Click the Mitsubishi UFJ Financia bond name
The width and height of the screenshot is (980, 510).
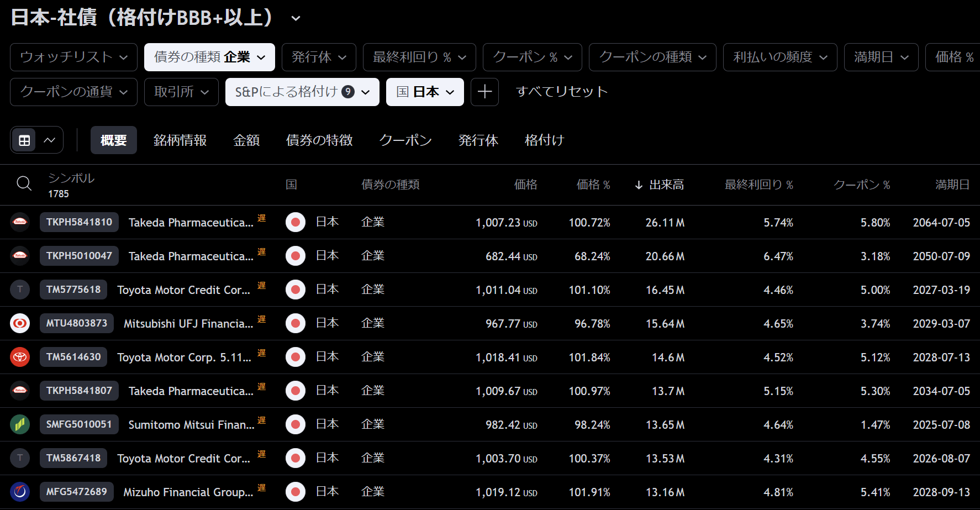[x=188, y=324]
